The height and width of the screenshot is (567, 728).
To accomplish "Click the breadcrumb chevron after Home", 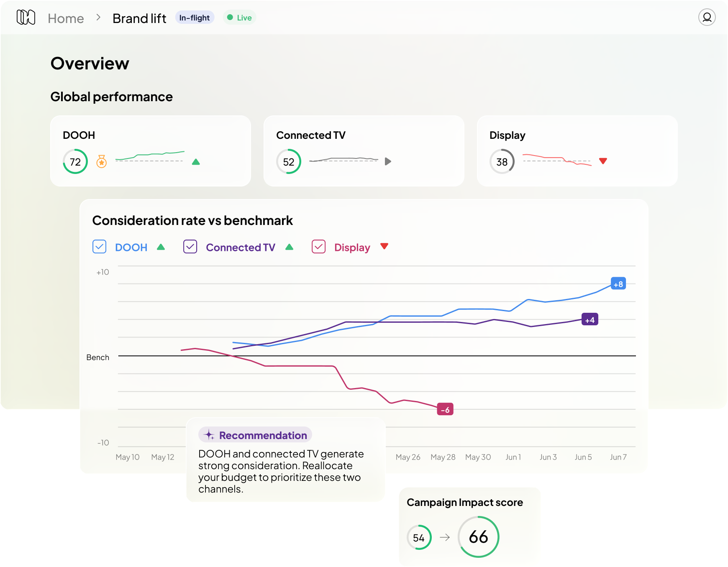I will click(x=98, y=18).
